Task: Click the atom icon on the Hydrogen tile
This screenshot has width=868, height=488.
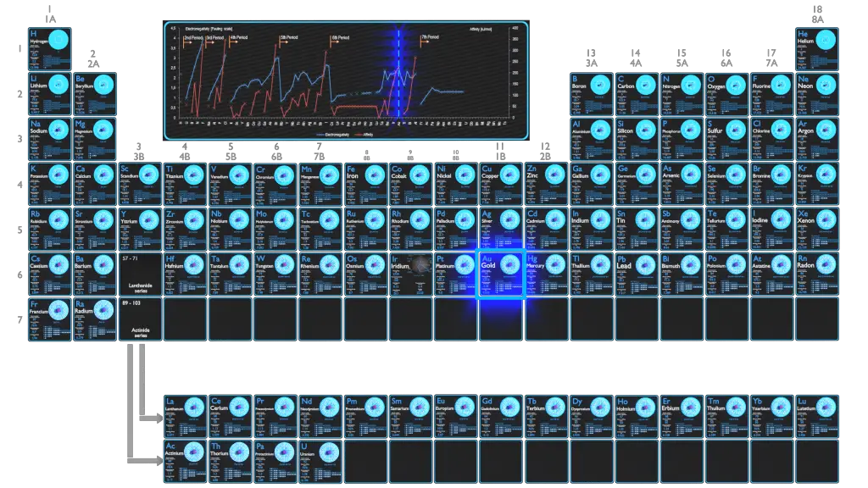Action: tap(58, 40)
